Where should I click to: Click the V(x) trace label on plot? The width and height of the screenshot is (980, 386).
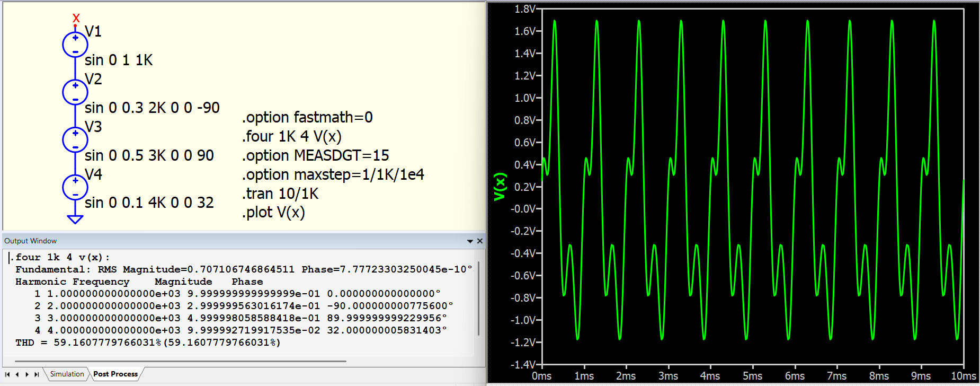(x=500, y=187)
